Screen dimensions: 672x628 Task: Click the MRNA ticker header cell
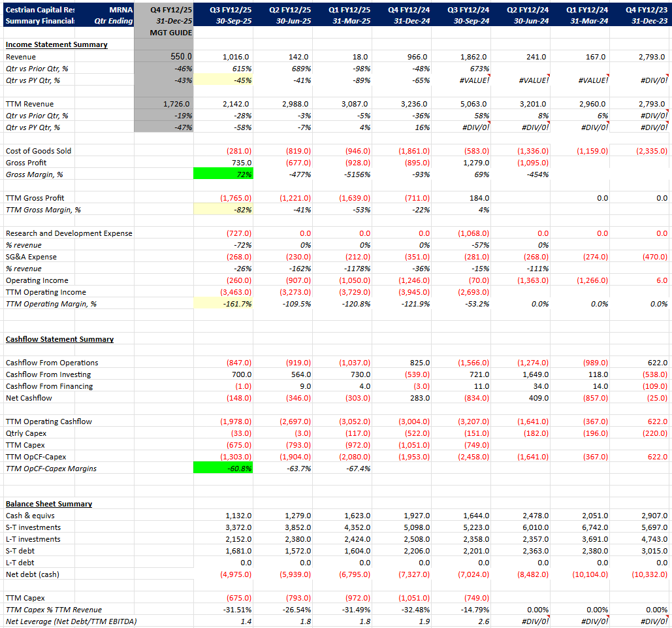pos(121,10)
